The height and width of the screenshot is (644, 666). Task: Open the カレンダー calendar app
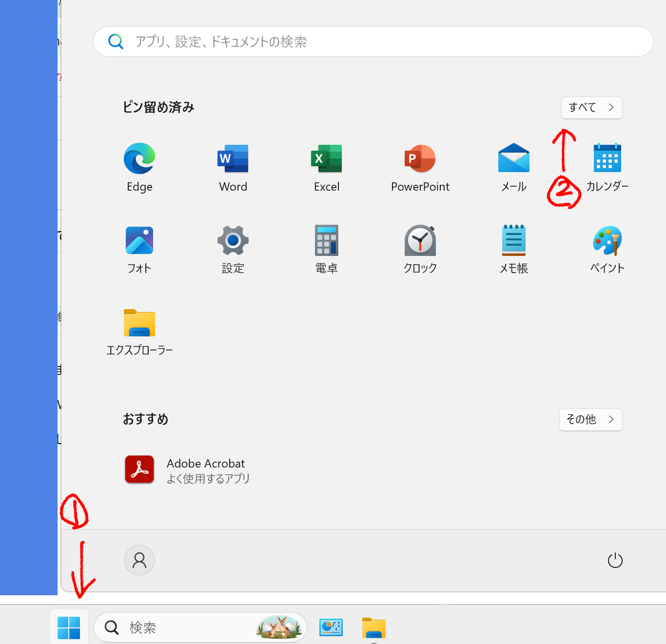pyautogui.click(x=607, y=167)
